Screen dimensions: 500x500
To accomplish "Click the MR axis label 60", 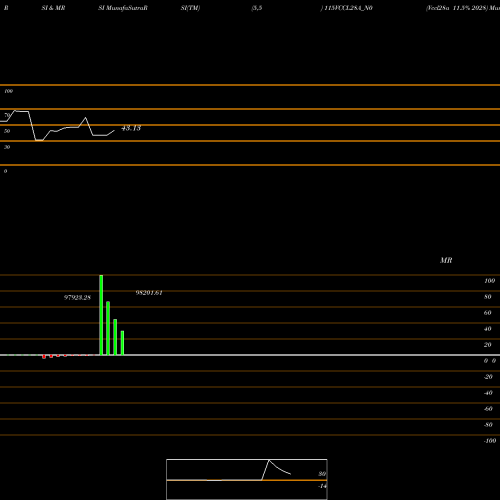I will click(x=488, y=313).
